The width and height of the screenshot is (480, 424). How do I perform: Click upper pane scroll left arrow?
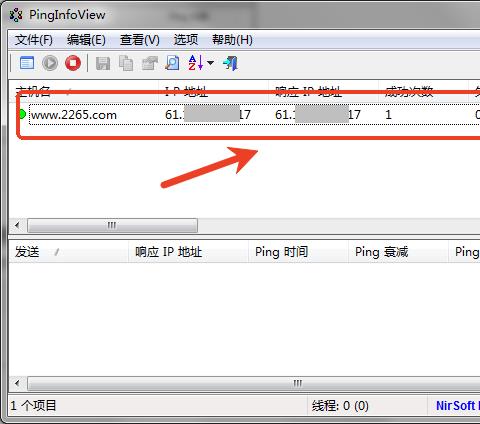[17, 226]
